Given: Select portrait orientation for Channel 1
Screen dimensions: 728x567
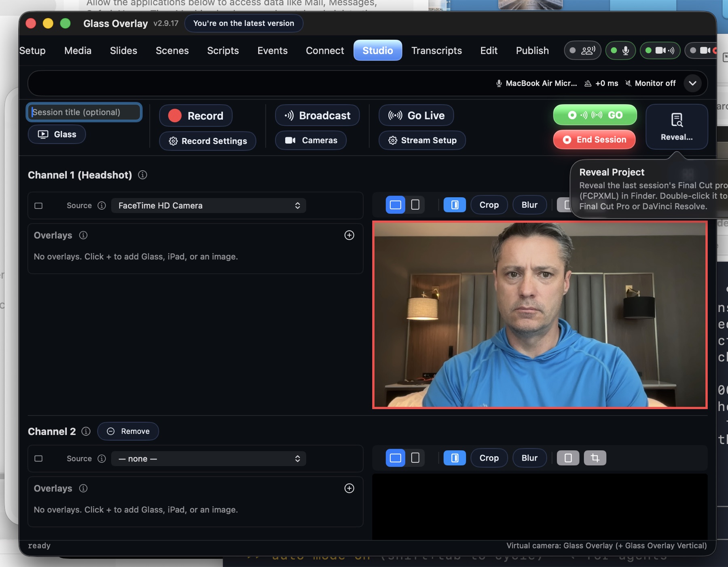Looking at the screenshot, I should pyautogui.click(x=415, y=205).
